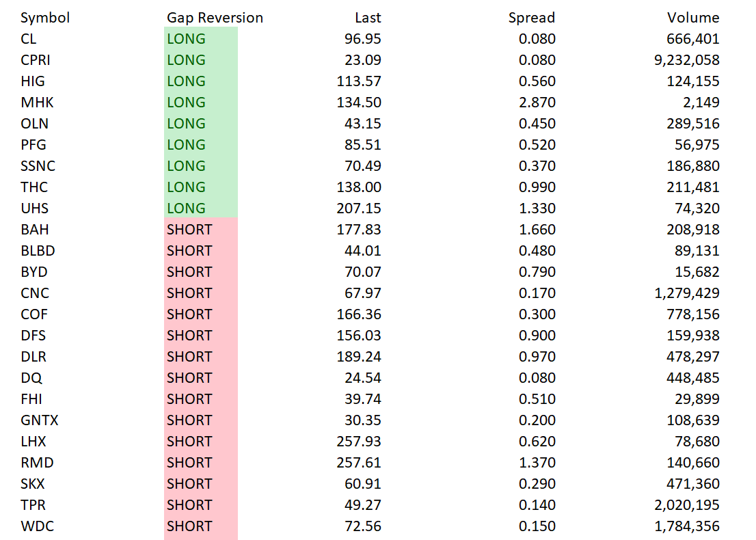Select the GNTX symbol cell
Image resolution: width=756 pixels, height=540 pixels.
[x=40, y=420]
